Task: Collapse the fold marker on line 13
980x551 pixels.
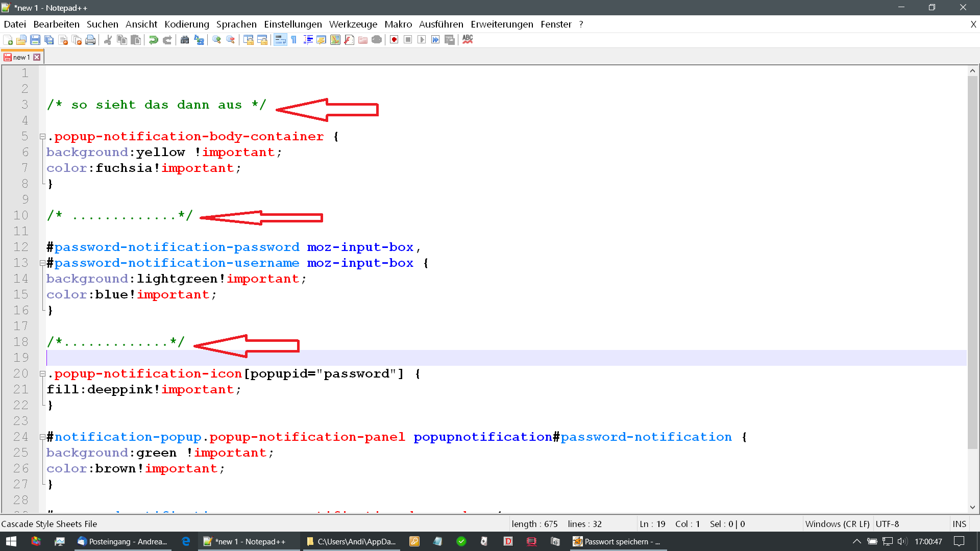Action: [43, 263]
